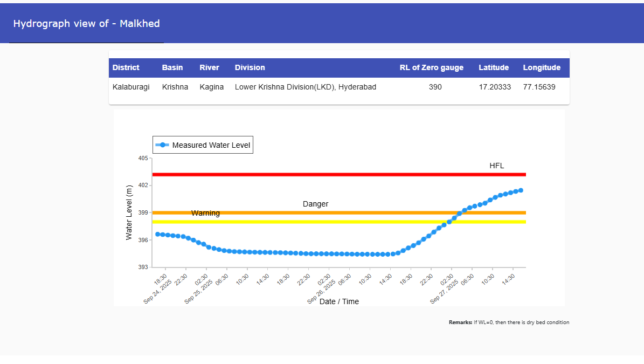Image resolution: width=644 pixels, height=364 pixels.
Task: Click the 'Water Level (m)' axis title
Action: [x=129, y=212]
